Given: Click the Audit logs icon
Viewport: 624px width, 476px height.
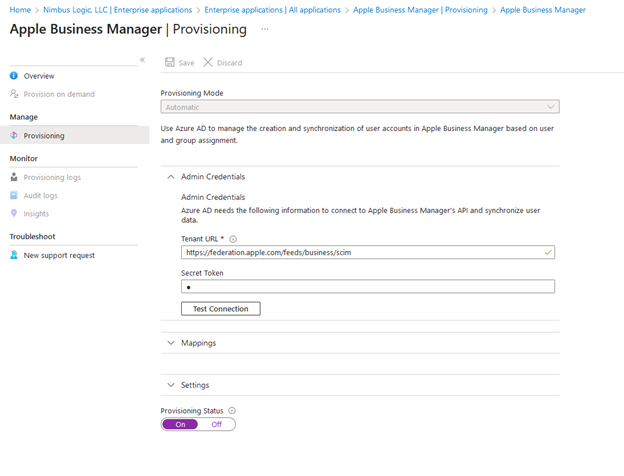Looking at the screenshot, I should pos(14,195).
